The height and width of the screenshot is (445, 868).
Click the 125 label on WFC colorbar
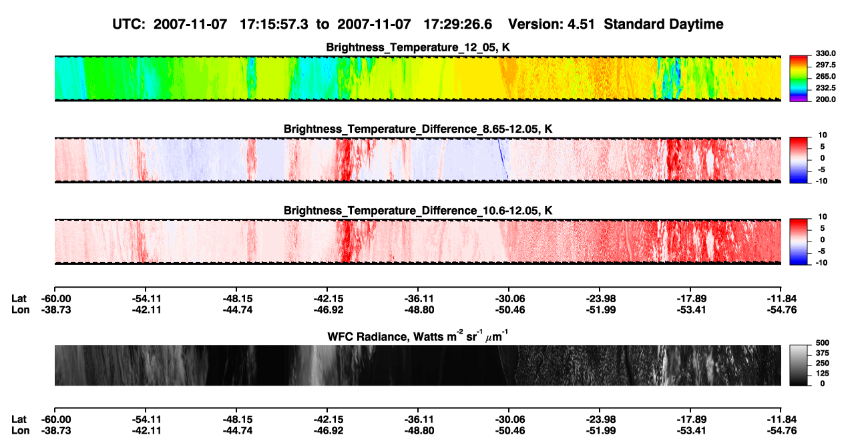[x=824, y=373]
